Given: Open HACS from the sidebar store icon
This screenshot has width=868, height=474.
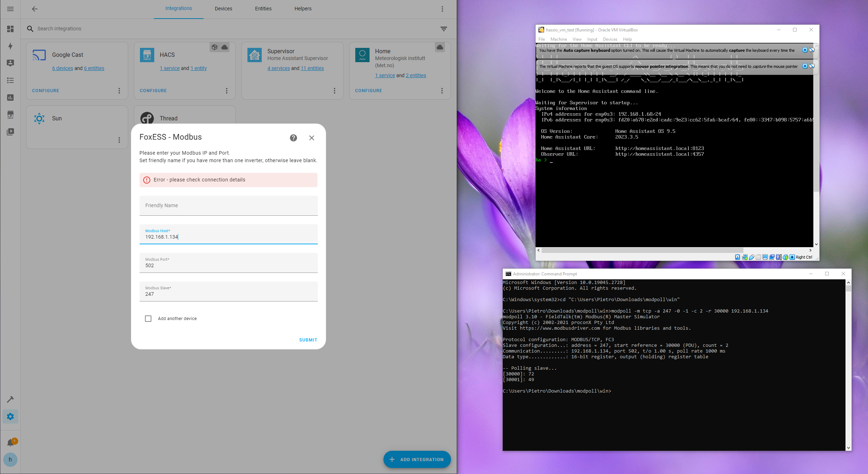Looking at the screenshot, I should pyautogui.click(x=10, y=114).
